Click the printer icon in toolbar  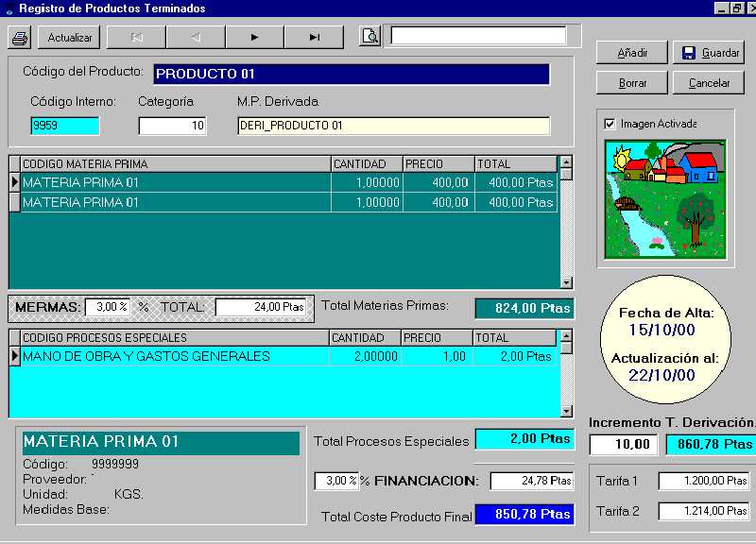[x=20, y=38]
